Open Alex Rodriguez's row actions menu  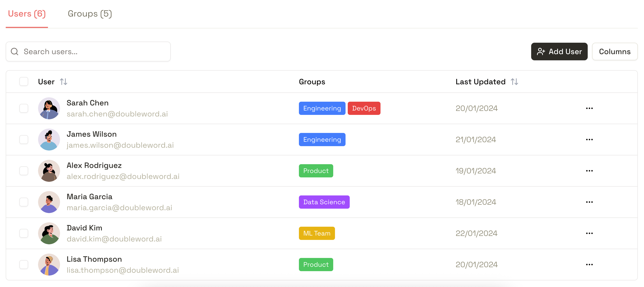589,171
